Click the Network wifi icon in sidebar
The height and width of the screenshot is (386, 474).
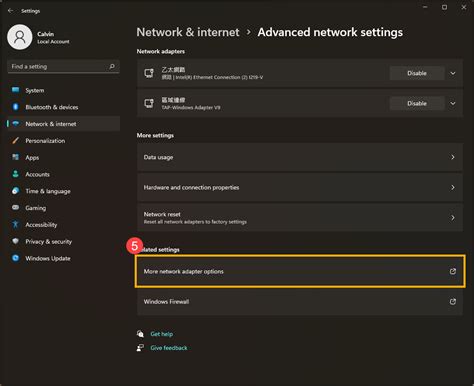pyautogui.click(x=15, y=124)
